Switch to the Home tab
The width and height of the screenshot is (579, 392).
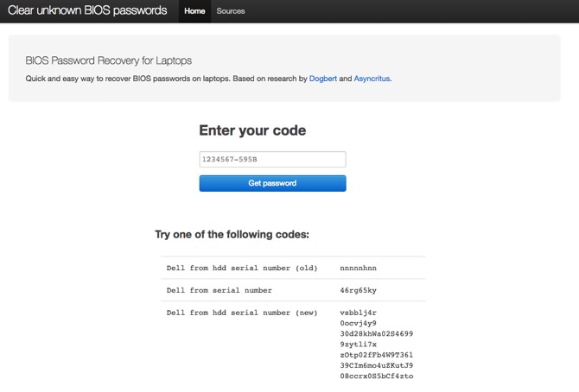[x=194, y=11]
